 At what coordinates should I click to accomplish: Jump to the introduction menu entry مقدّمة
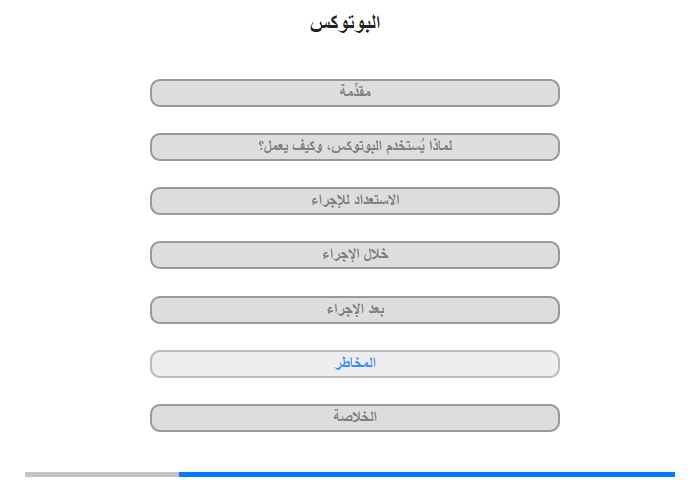click(355, 91)
